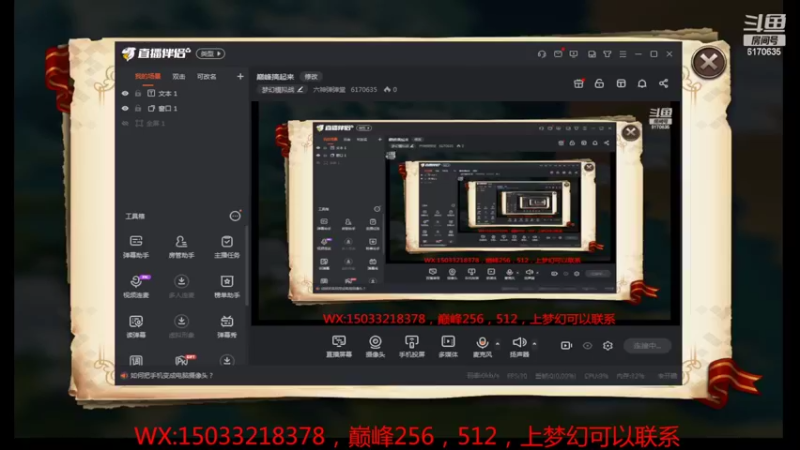Click the CPU usage status entry
Screen dimensions: 800x450
596,376
